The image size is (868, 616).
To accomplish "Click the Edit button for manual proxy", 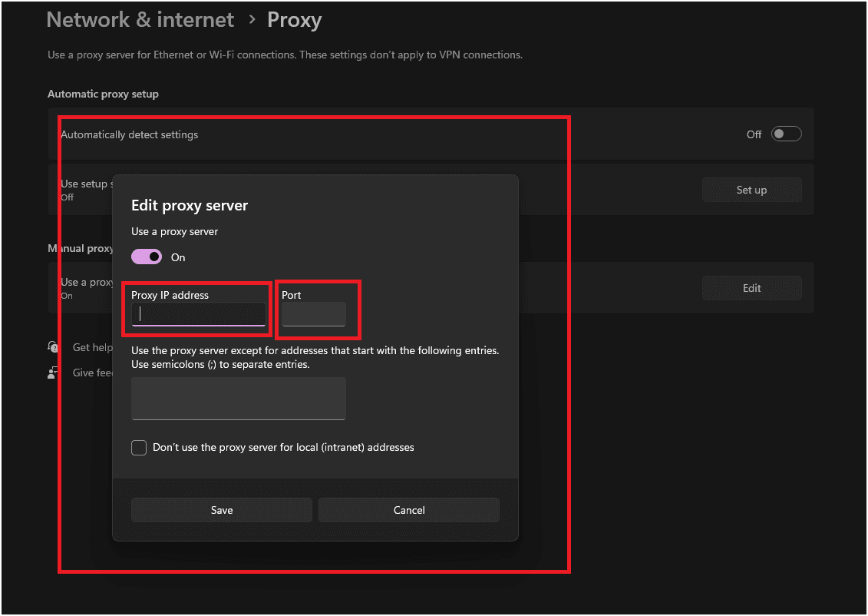I will click(x=751, y=287).
